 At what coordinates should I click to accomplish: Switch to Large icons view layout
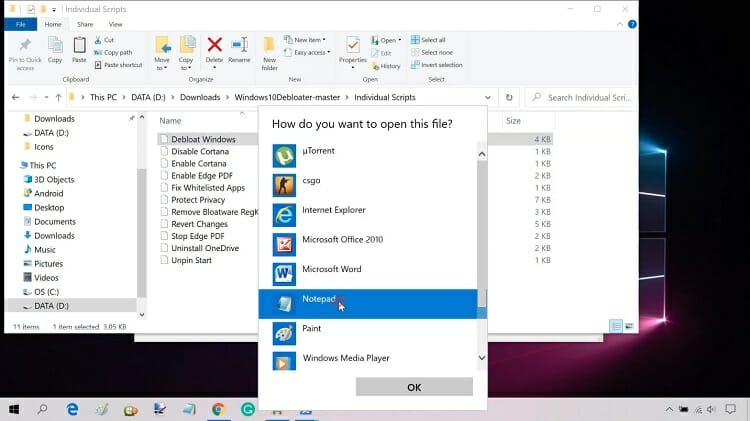click(x=629, y=326)
